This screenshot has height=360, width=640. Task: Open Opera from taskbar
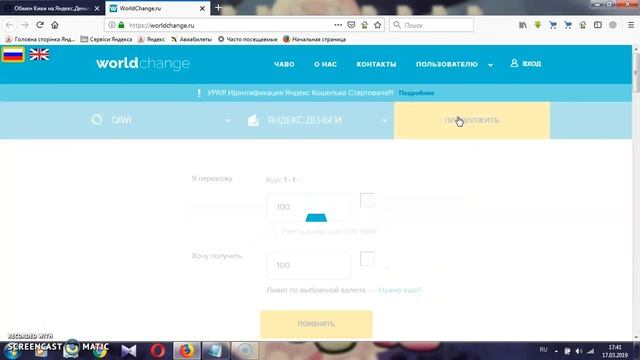point(158,351)
